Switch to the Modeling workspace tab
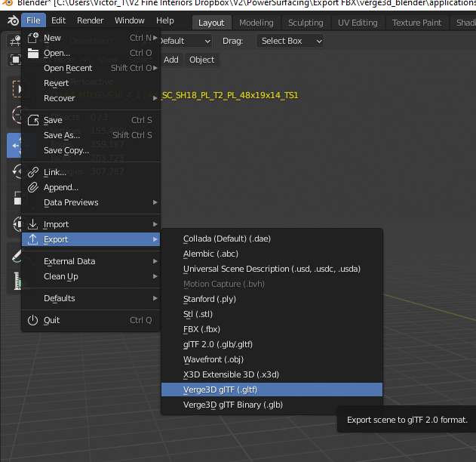Screen dimensions: 476x462 [x=256, y=23]
